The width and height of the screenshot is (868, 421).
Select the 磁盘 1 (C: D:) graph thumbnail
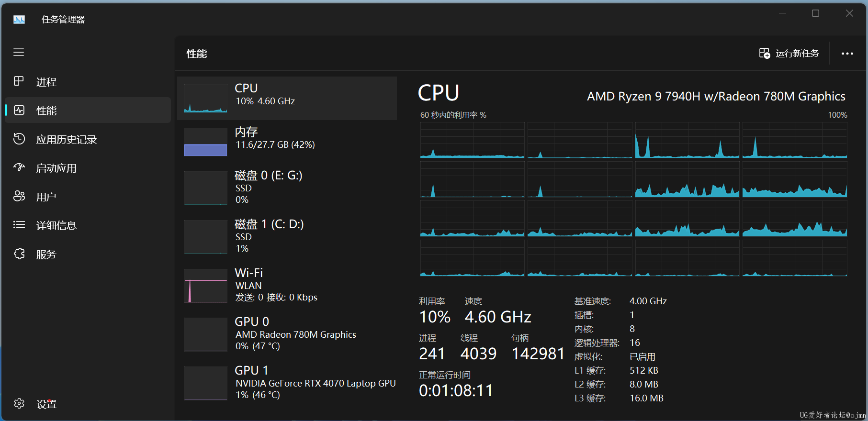point(206,237)
